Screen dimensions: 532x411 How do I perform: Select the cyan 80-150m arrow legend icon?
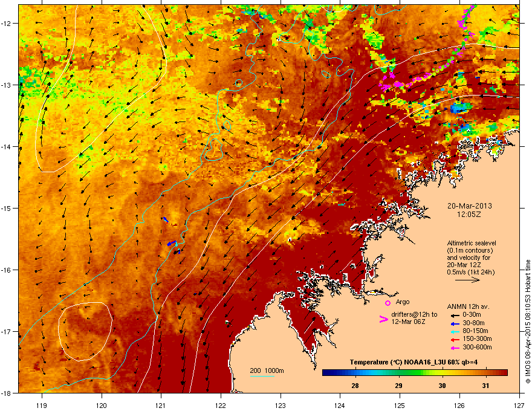(x=455, y=331)
